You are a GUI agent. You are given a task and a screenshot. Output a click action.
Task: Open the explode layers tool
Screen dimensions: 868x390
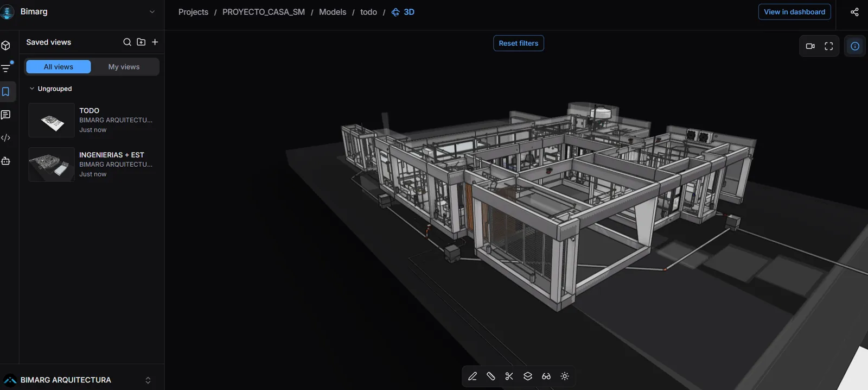(x=528, y=376)
